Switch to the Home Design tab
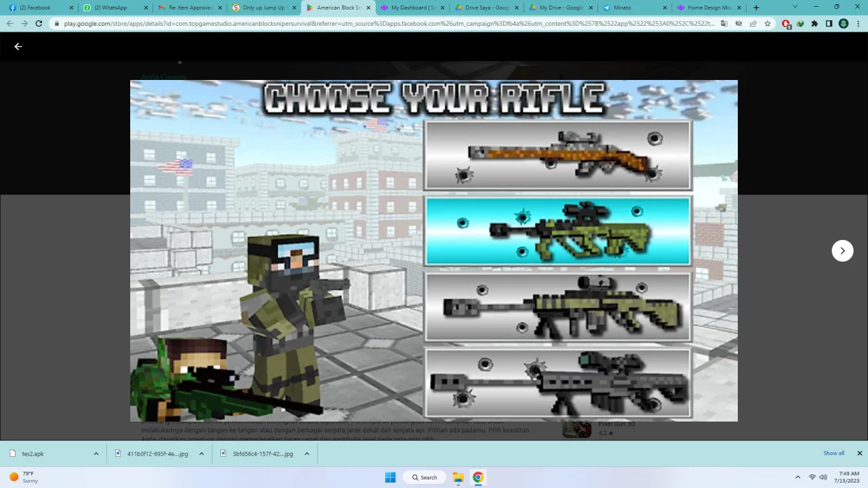Image resolution: width=868 pixels, height=488 pixels. [x=709, y=7]
